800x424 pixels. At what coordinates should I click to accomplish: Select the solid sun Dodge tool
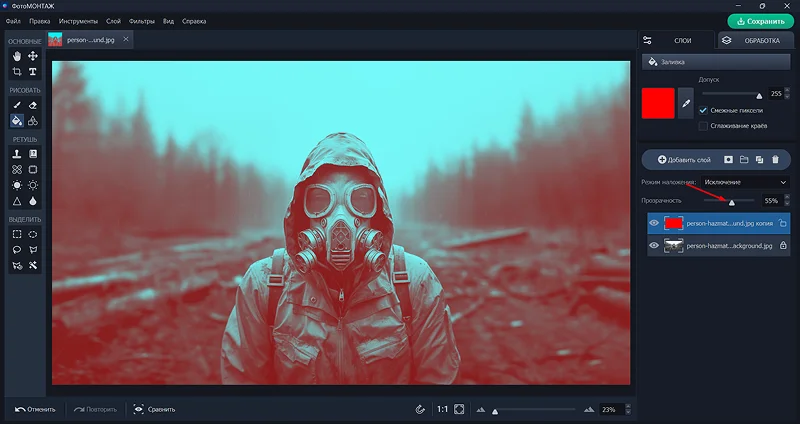pos(17,185)
